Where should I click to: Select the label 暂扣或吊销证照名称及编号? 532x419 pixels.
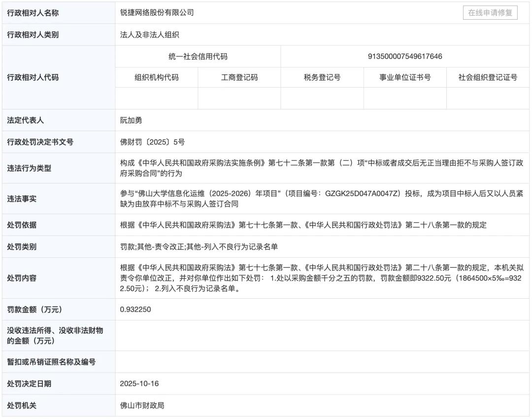[x=51, y=362]
